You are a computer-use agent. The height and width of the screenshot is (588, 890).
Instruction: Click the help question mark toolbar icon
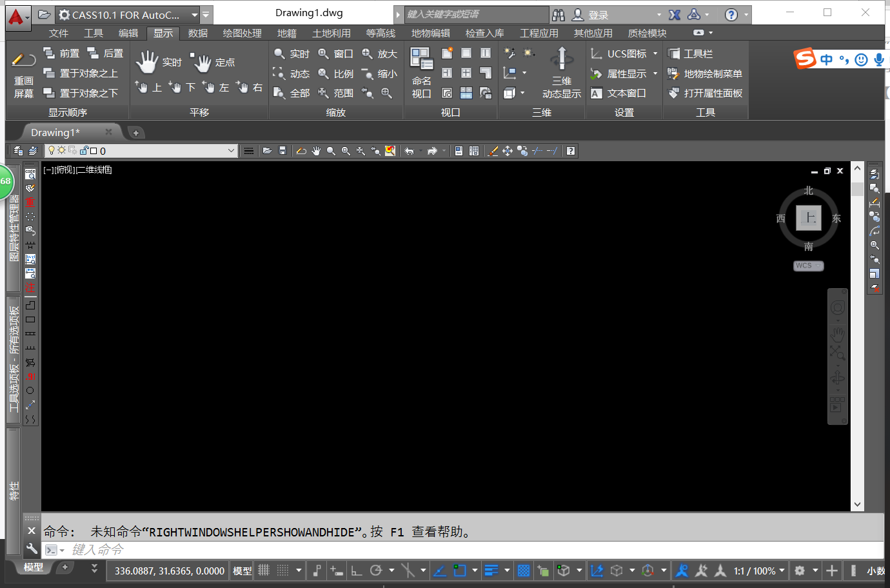[x=571, y=151]
